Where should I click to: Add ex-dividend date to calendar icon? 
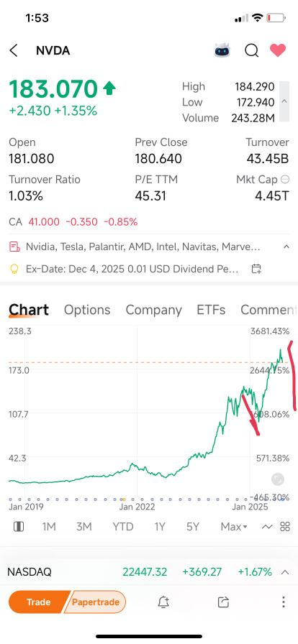coord(256,269)
